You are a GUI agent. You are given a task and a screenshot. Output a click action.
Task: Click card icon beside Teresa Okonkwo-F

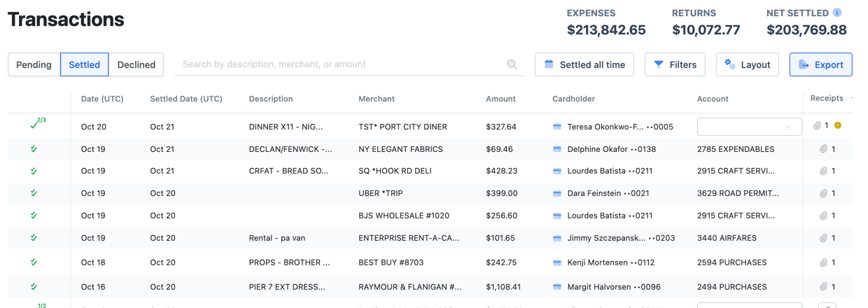point(557,127)
